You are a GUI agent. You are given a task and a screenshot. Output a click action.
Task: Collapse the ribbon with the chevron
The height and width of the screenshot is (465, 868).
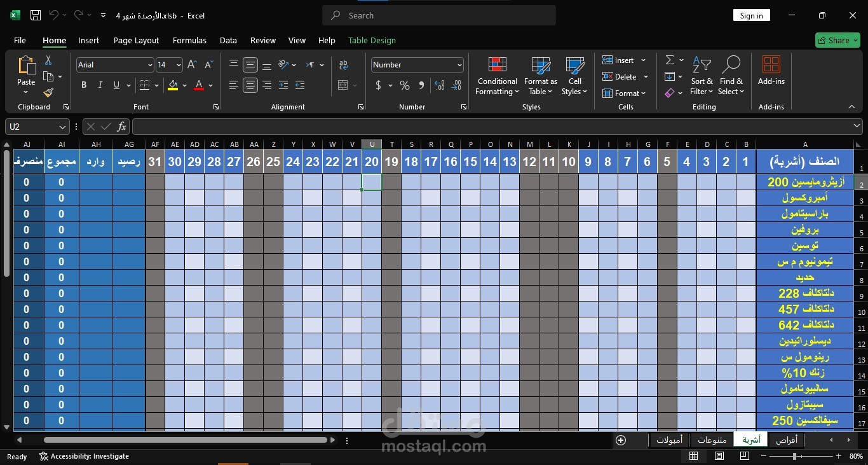pyautogui.click(x=852, y=107)
